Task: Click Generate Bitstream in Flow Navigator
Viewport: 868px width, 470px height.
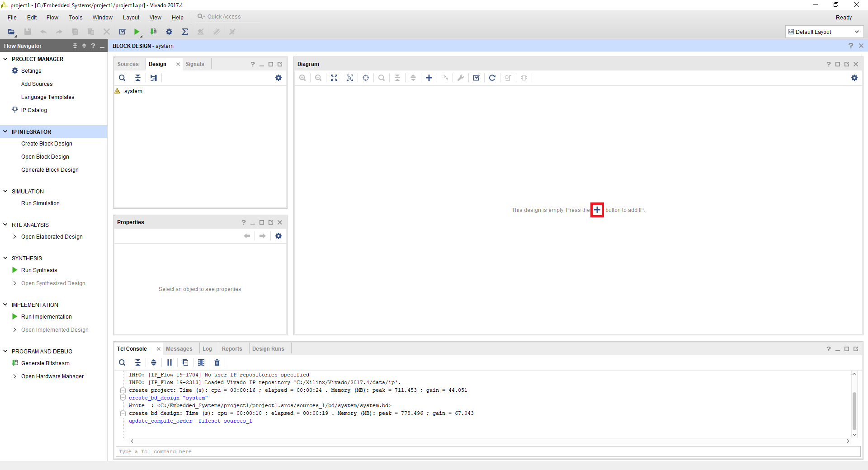Action: pos(45,363)
